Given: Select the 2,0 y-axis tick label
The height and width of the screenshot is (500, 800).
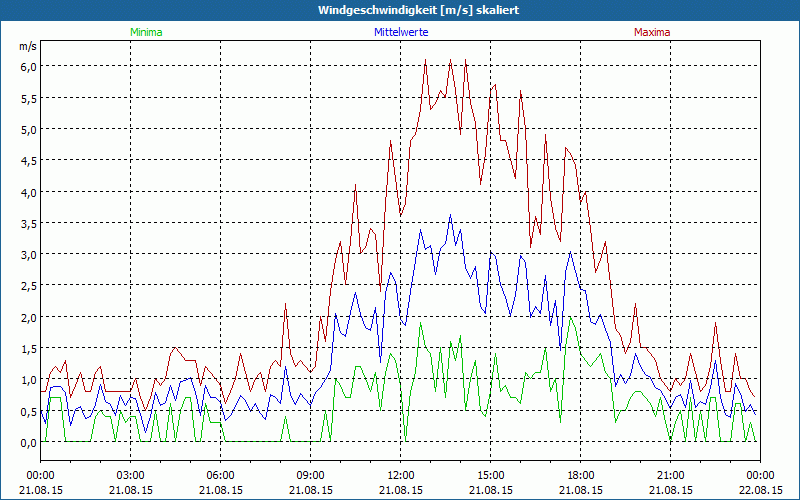Looking at the screenshot, I should coord(28,317).
